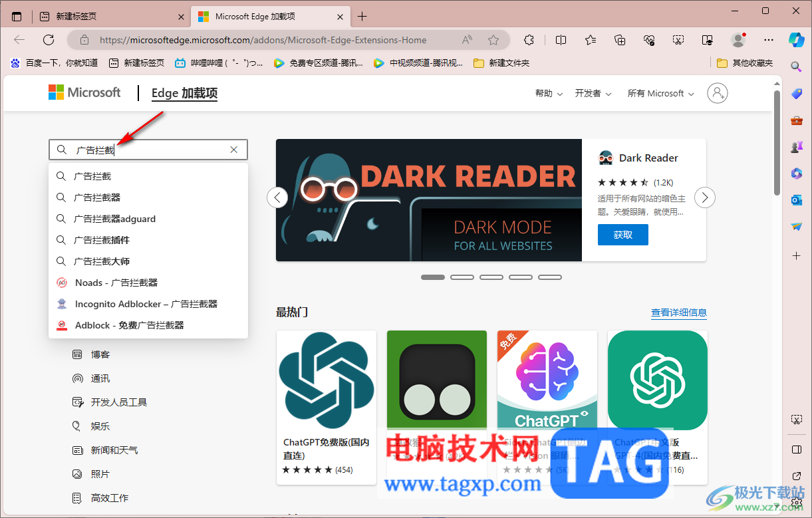Image resolution: width=812 pixels, height=518 pixels.
Task: Select suggestion 广告拦截插件
Action: pos(148,240)
